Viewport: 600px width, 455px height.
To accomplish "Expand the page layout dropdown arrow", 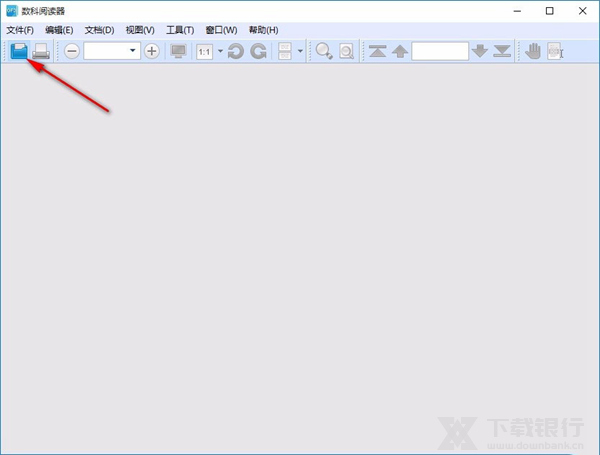I will 300,51.
